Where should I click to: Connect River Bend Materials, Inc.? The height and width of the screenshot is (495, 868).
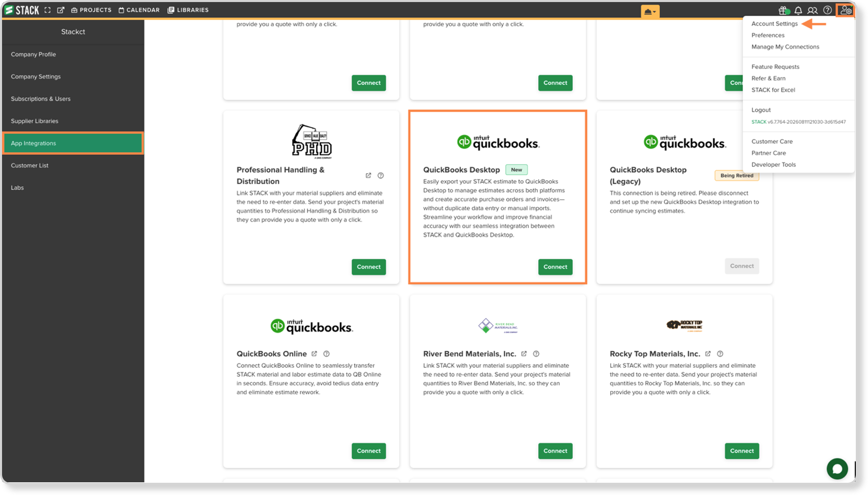(x=555, y=451)
